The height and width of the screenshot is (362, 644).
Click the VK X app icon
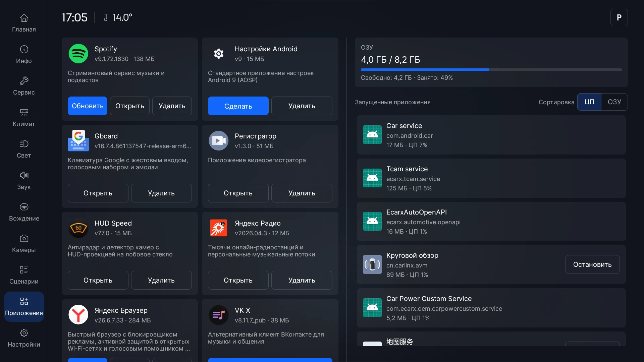tap(218, 314)
